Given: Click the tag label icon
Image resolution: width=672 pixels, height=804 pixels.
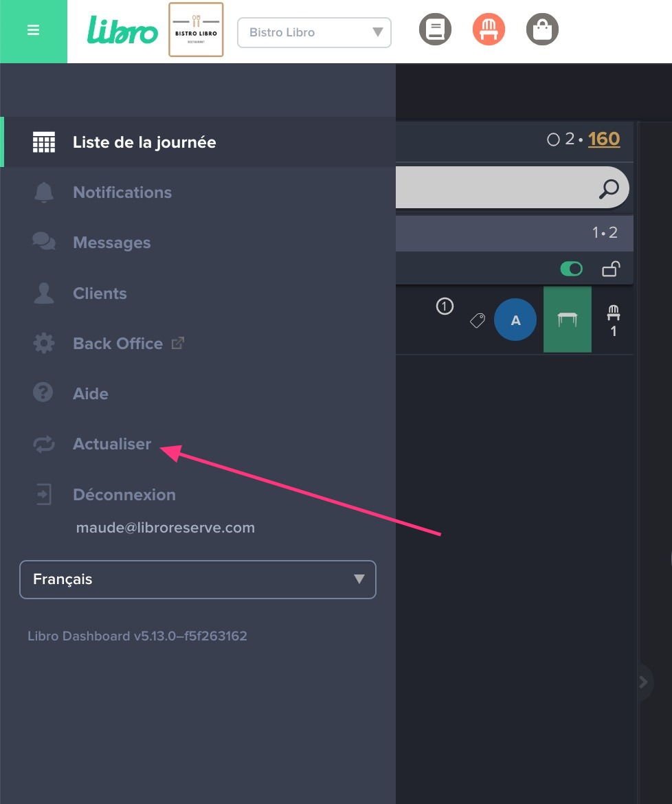Looking at the screenshot, I should tap(478, 320).
